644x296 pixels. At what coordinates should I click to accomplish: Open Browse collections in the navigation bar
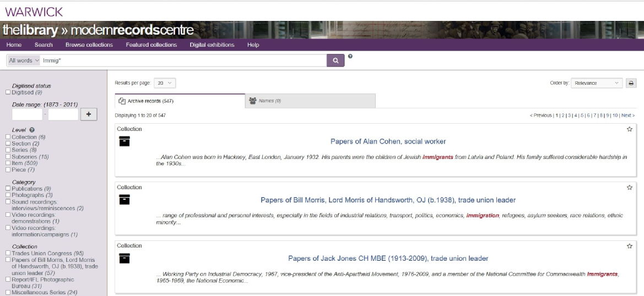point(89,45)
